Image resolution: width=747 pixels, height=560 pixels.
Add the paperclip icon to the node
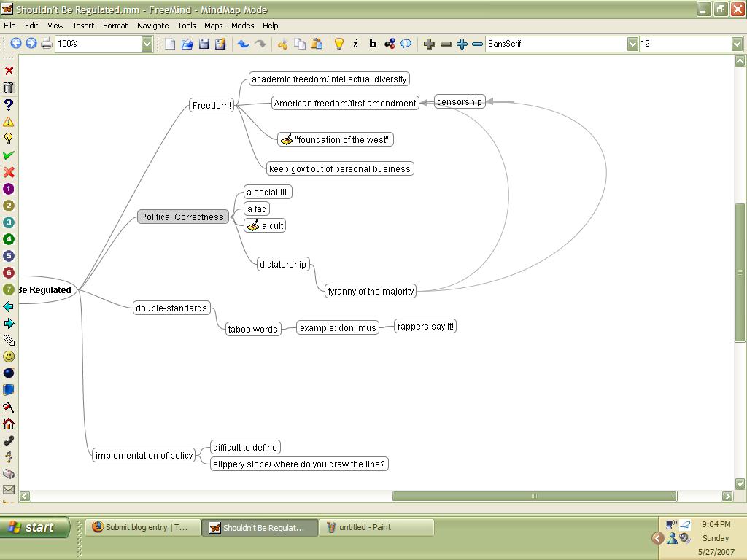[x=9, y=340]
